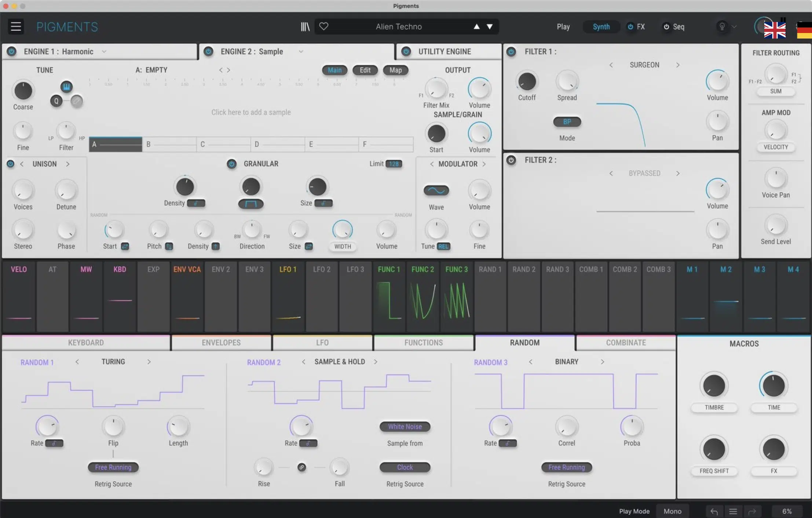Click Random 2 Clock Retrig Source button
The height and width of the screenshot is (518, 812).
(x=405, y=467)
